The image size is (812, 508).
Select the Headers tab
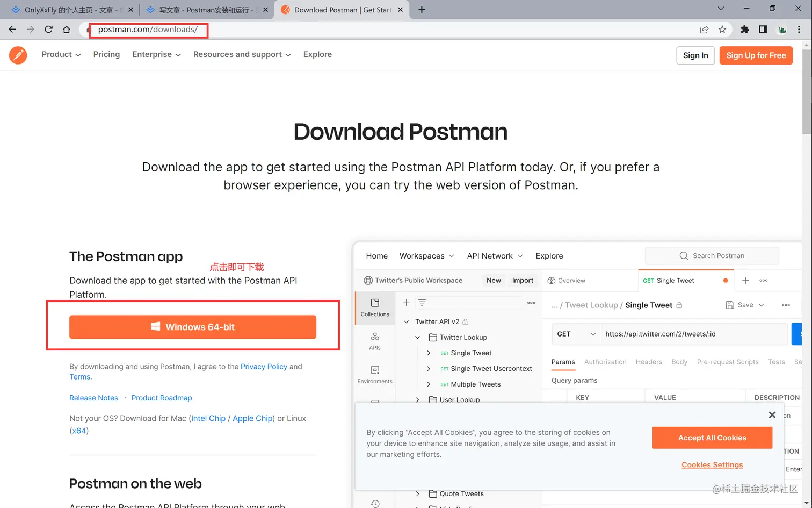tap(649, 362)
